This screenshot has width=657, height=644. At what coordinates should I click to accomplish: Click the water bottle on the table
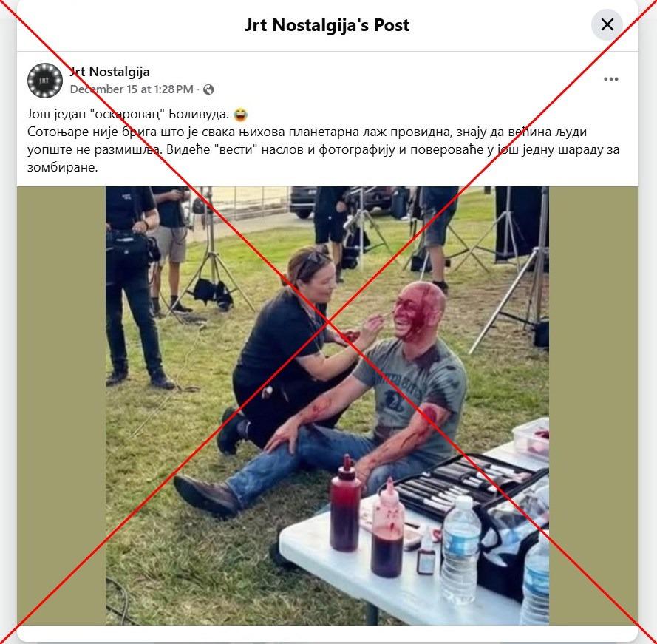click(x=460, y=549)
